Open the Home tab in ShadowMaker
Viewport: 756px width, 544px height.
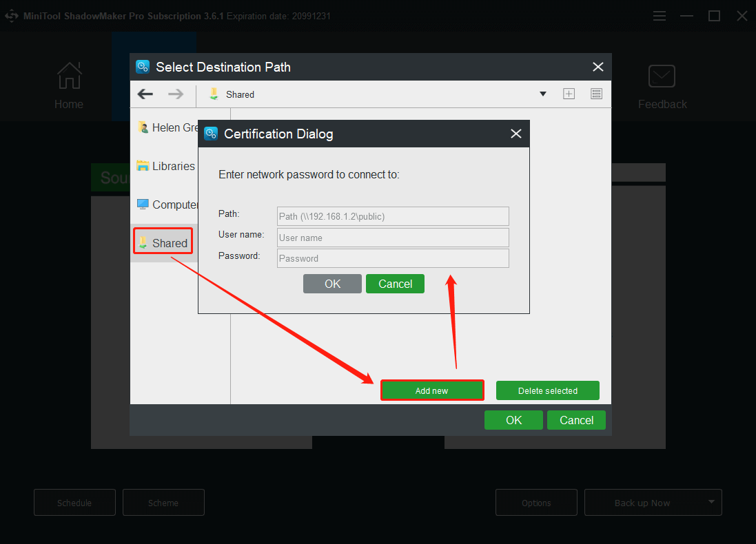(x=69, y=86)
